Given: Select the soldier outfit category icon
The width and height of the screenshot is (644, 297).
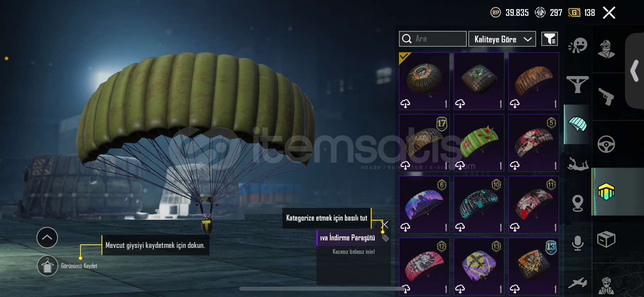Looking at the screenshot, I should [x=606, y=49].
